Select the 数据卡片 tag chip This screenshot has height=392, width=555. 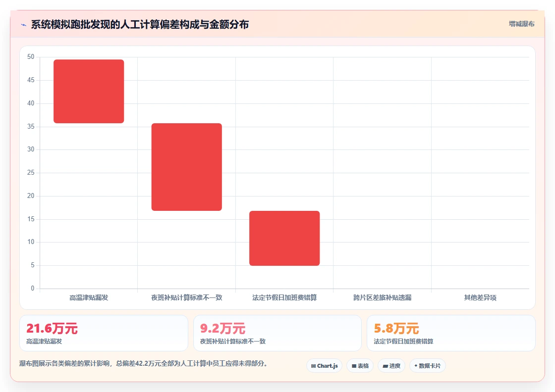[428, 366]
